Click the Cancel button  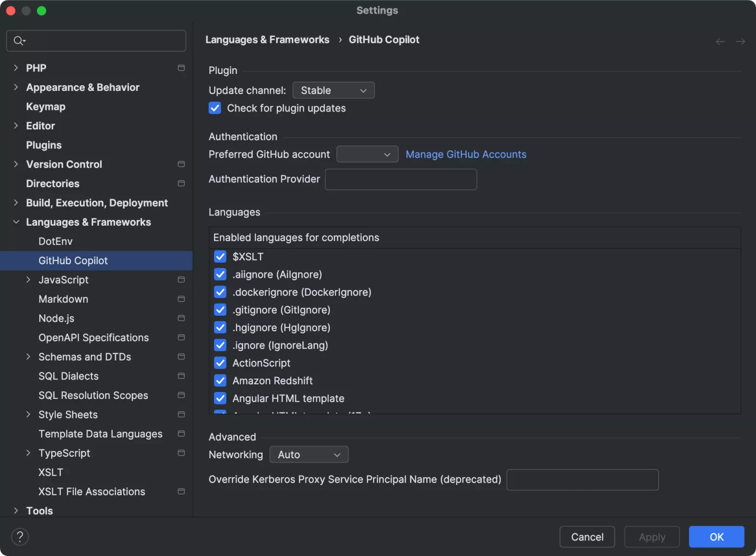[x=587, y=537]
